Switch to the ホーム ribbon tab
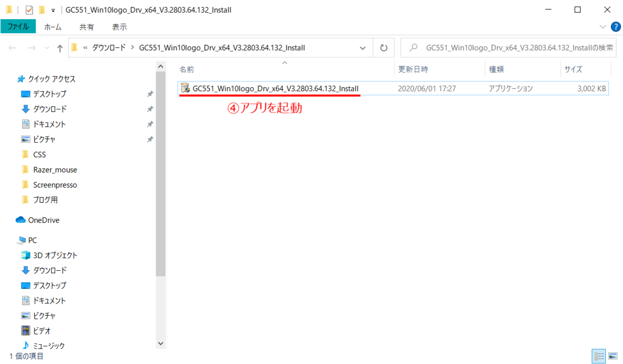 [53, 27]
